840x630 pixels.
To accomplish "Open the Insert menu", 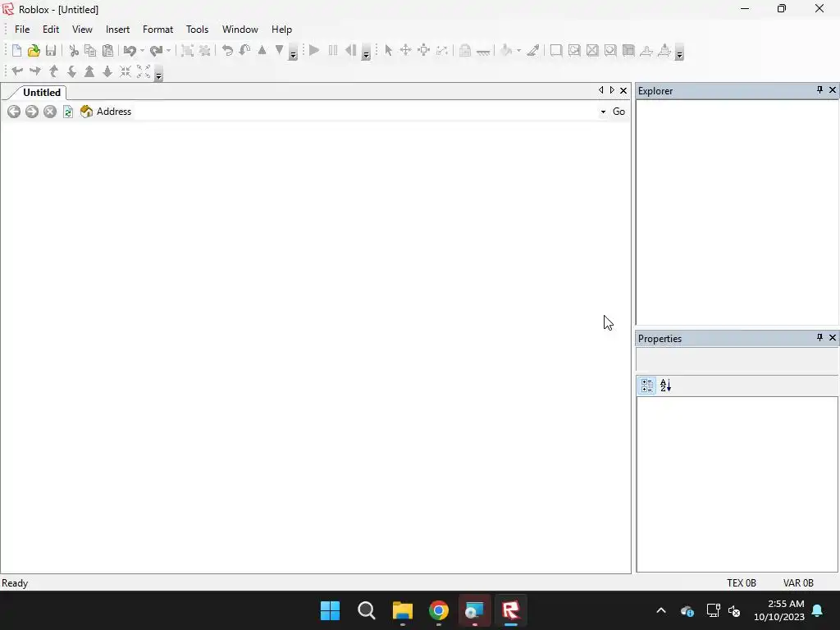I will click(x=118, y=30).
